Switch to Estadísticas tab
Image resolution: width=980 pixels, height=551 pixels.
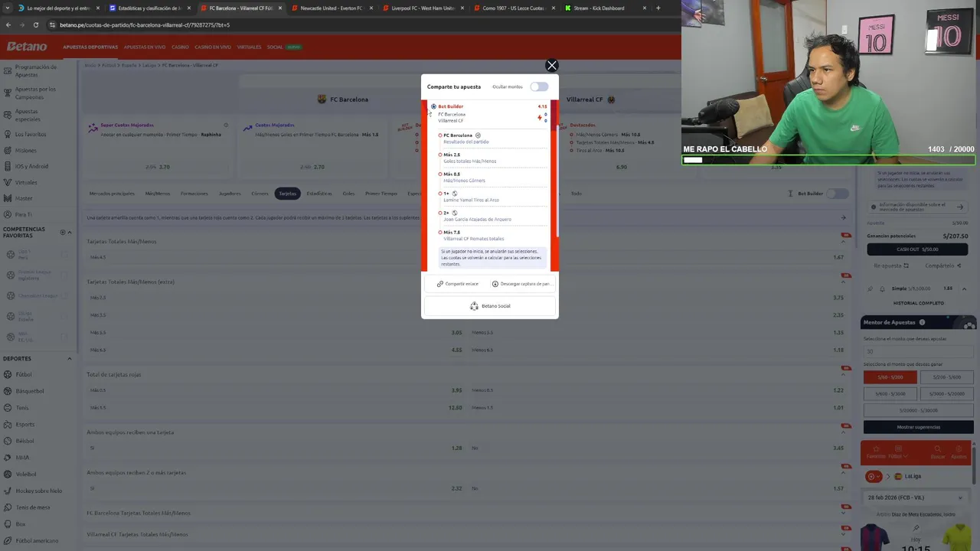pos(319,194)
